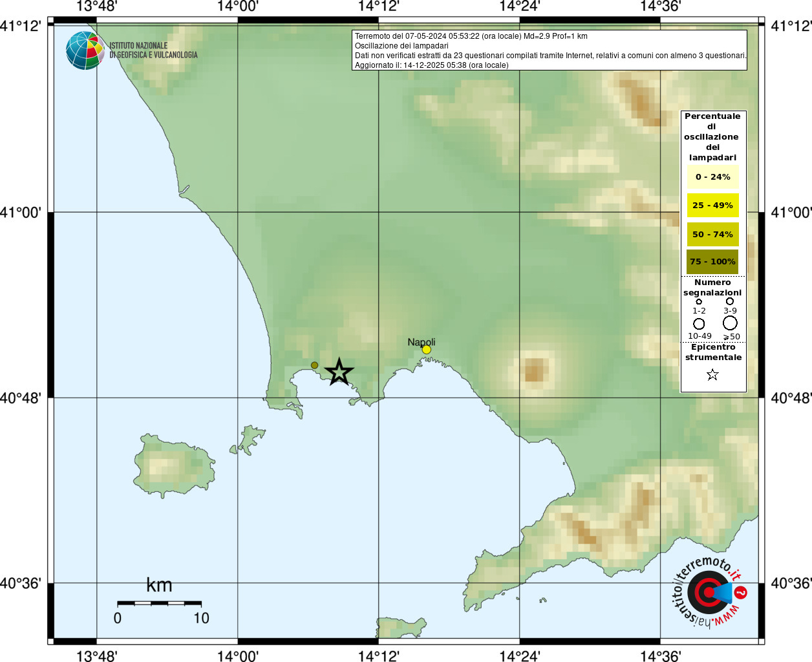Screen dimensions: 812x662
Task: Select the 10-49 reports circle in legend
Action: tap(699, 323)
